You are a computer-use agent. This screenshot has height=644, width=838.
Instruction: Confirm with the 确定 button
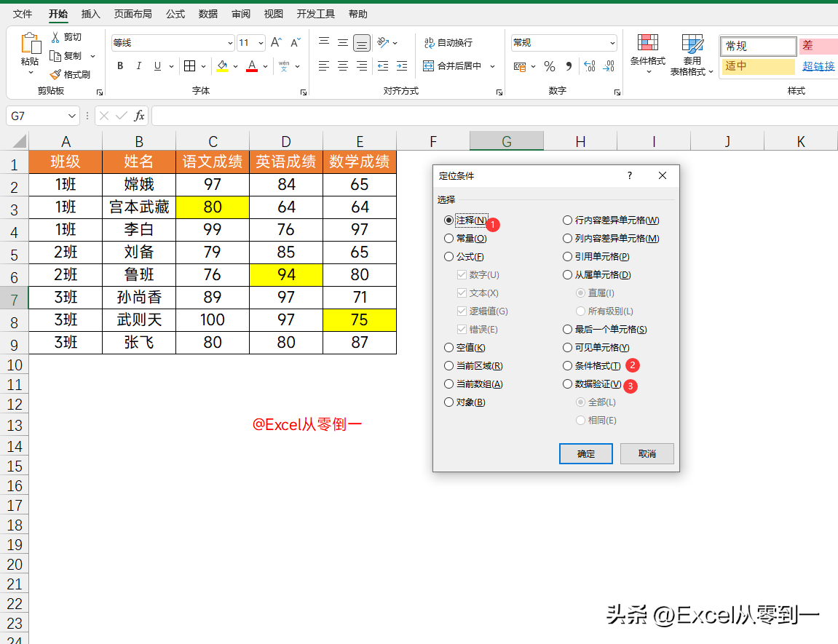point(586,453)
